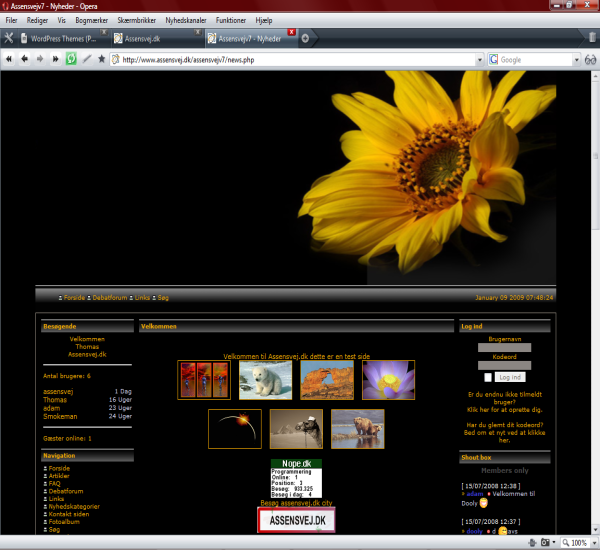Open the rock arch thumbnail

[327, 380]
